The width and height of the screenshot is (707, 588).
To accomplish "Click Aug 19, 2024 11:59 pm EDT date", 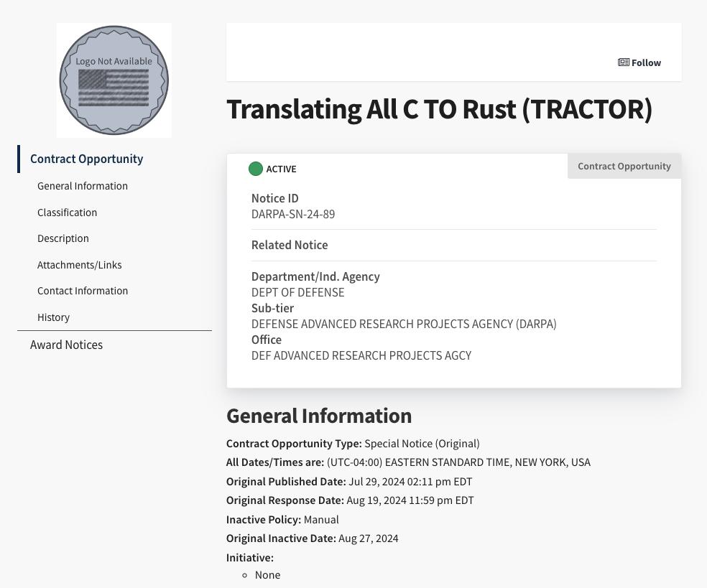I will click(x=410, y=500).
